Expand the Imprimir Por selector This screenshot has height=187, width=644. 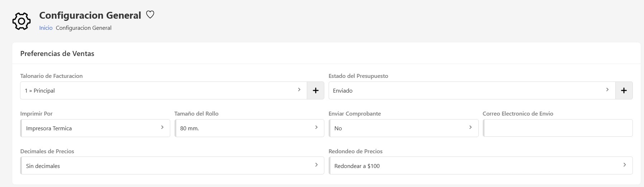(x=95, y=128)
